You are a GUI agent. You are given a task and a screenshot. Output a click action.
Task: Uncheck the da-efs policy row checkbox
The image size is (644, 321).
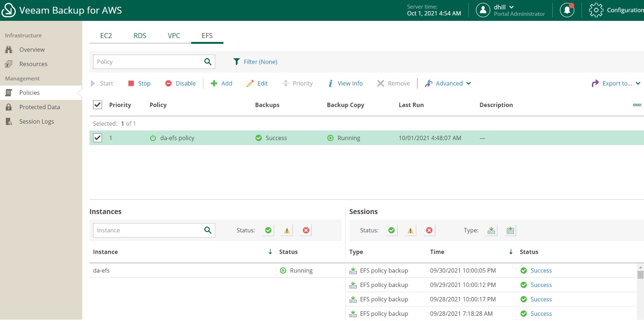[x=98, y=138]
